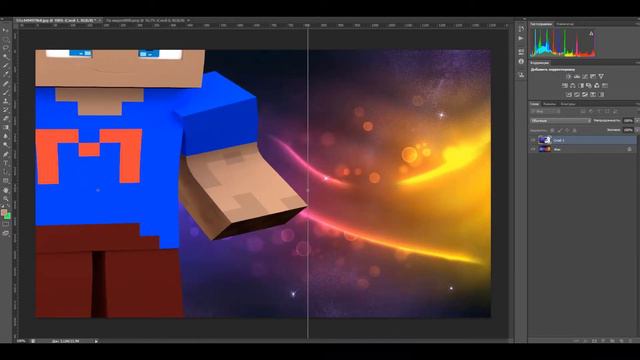Image resolution: width=640 pixels, height=360 pixels.
Task: Toggle lock transparent pixels for layer
Action: 552,130
